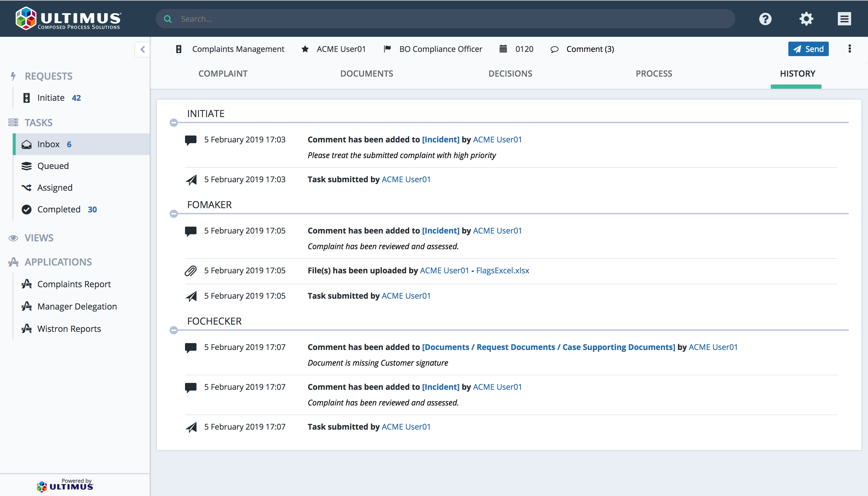
Task: Open Documents / Request Documents / Case Supporting Documents link
Action: (x=548, y=347)
